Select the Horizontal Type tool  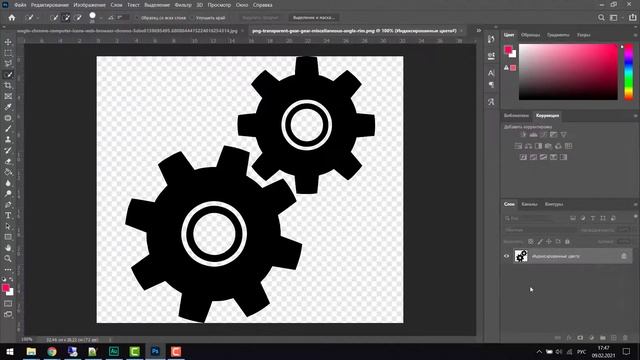tap(8, 215)
